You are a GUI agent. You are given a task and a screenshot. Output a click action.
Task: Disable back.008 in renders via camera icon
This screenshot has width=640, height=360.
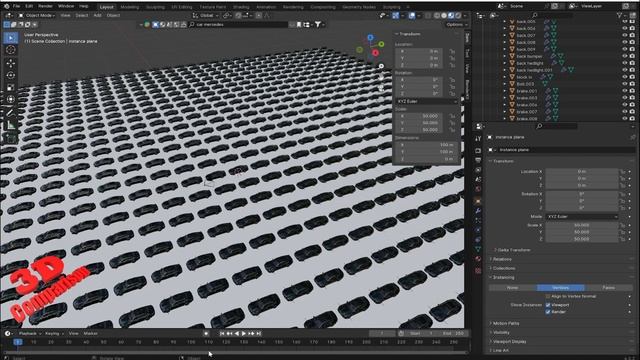[x=632, y=42]
